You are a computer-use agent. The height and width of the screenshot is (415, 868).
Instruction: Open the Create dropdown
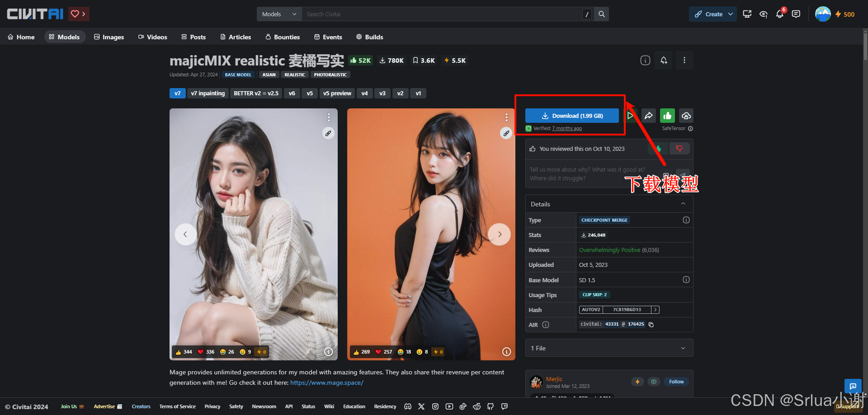pos(713,14)
